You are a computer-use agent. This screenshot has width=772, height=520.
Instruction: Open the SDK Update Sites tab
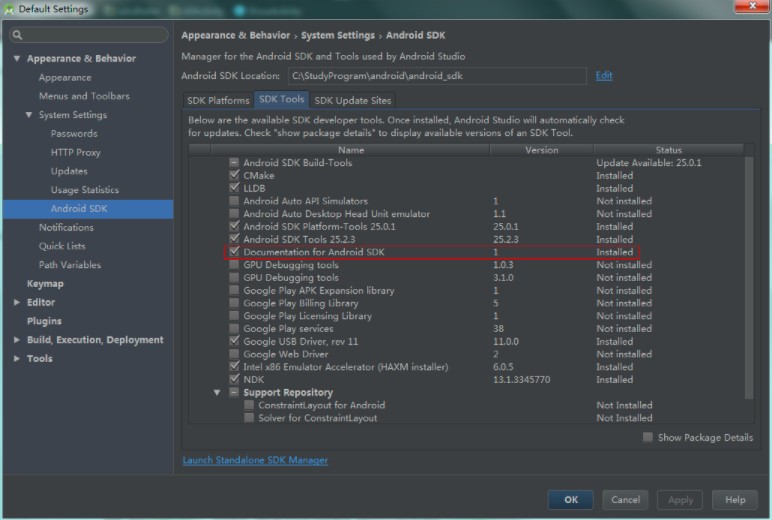[353, 100]
